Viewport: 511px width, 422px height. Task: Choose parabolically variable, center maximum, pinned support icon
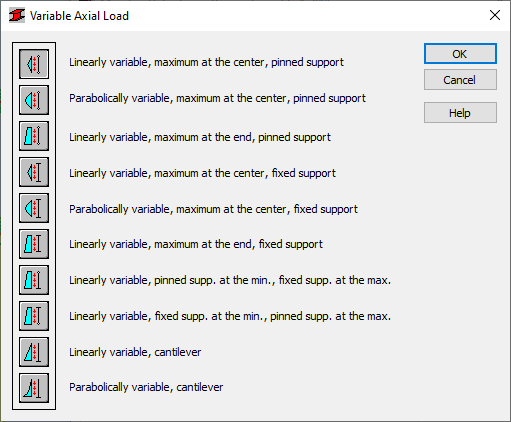point(34,100)
